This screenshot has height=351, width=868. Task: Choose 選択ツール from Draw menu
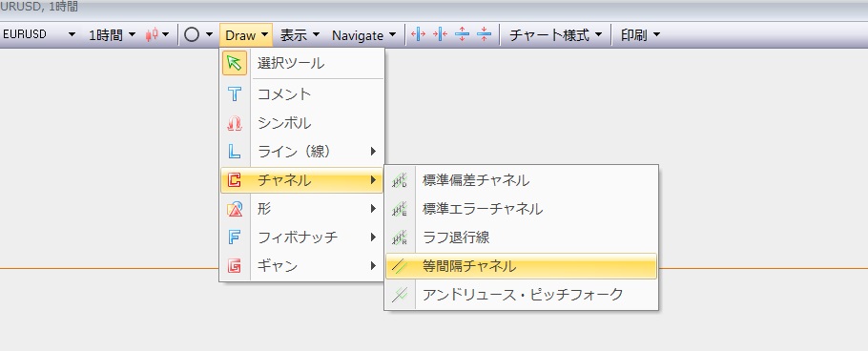tap(302, 63)
